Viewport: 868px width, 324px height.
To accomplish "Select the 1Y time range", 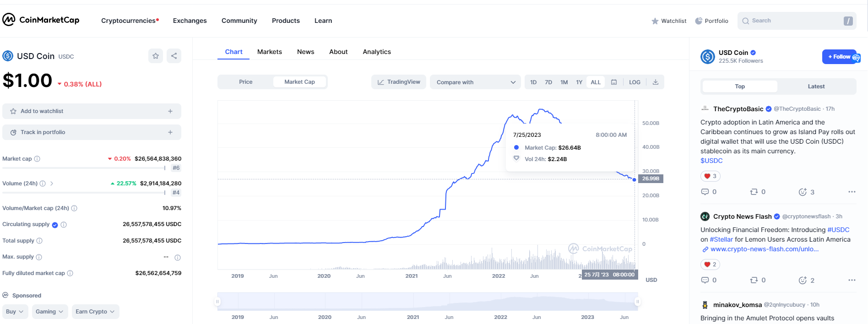I will (x=579, y=82).
